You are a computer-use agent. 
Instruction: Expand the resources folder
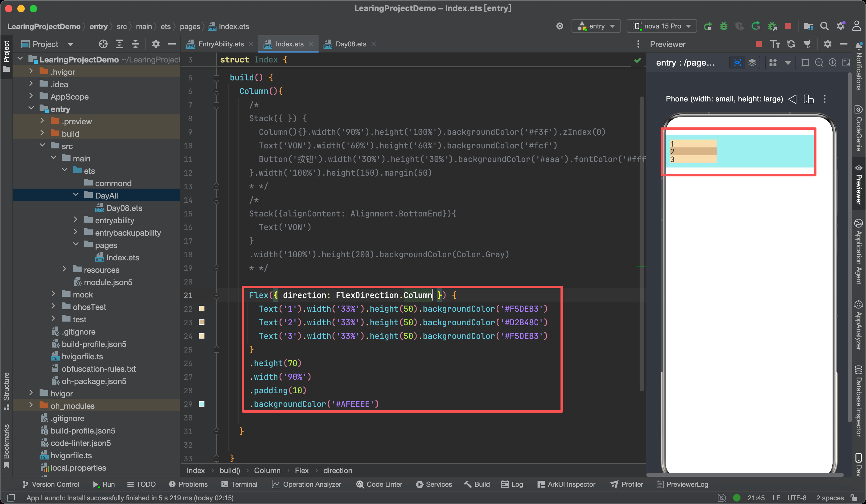(65, 270)
